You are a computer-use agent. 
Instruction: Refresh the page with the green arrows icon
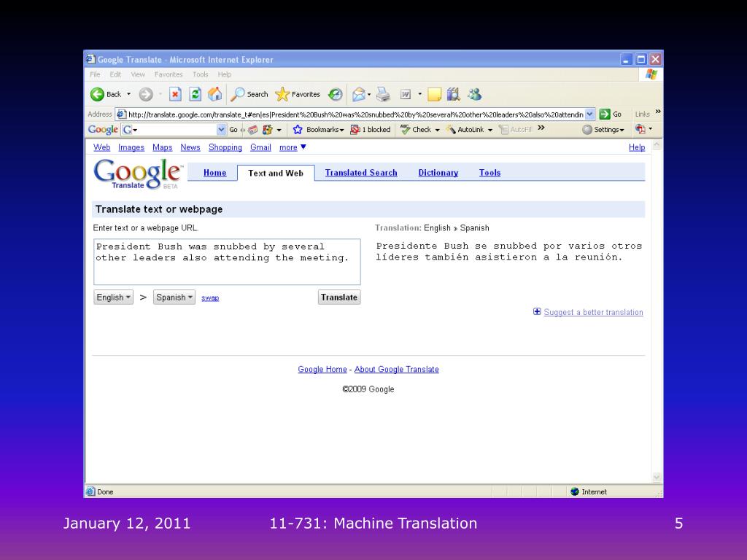tap(196, 94)
